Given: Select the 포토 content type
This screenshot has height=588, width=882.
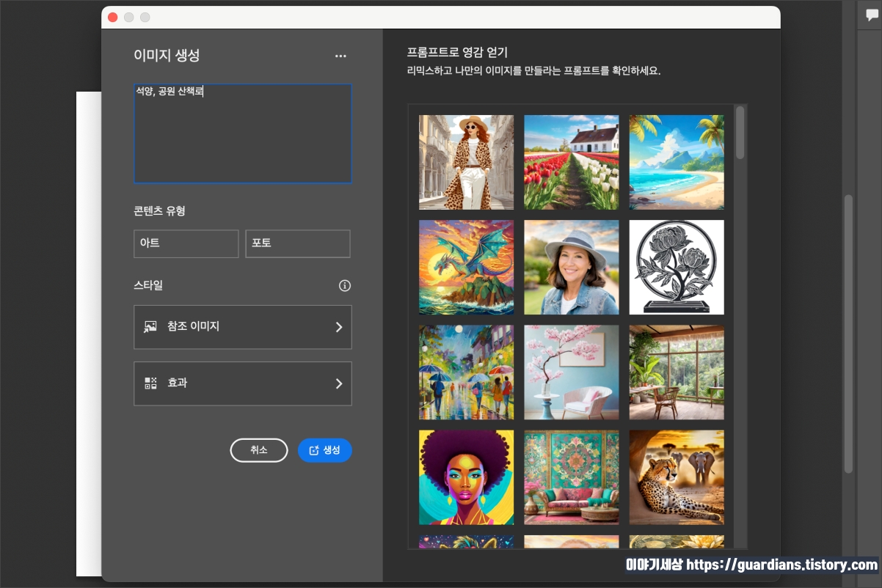Looking at the screenshot, I should (298, 243).
